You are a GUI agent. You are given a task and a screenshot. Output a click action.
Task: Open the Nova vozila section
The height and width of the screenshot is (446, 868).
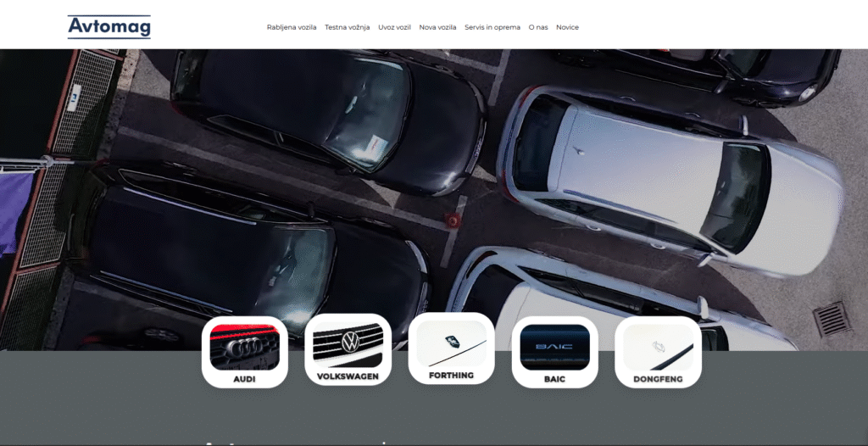coord(437,27)
